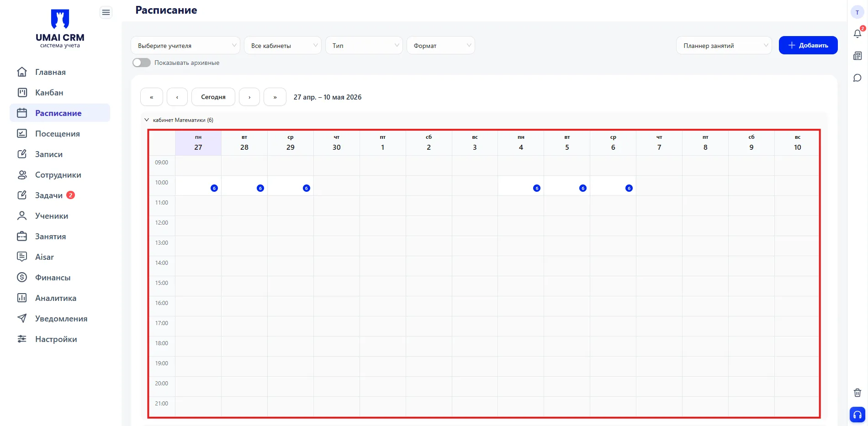Open the Канбан board section
Screen dimensions: 868x426
[x=60, y=92]
